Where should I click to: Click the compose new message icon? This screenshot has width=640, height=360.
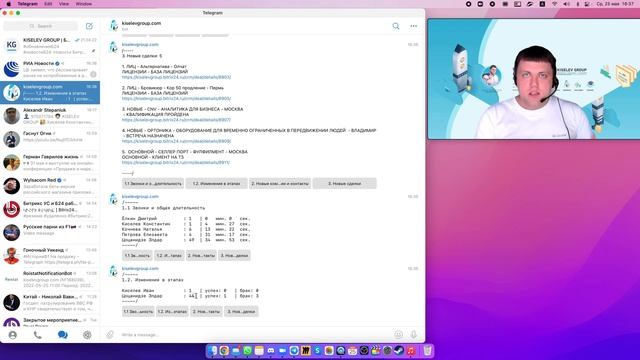tap(89, 26)
